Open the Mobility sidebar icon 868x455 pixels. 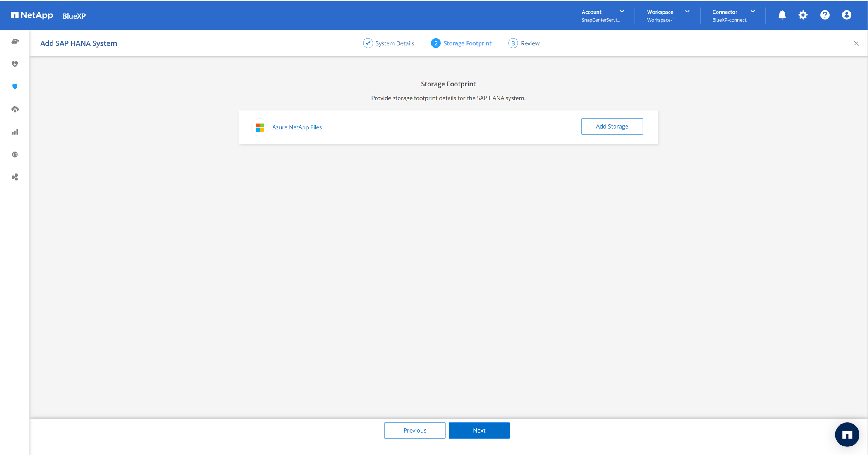[15, 155]
